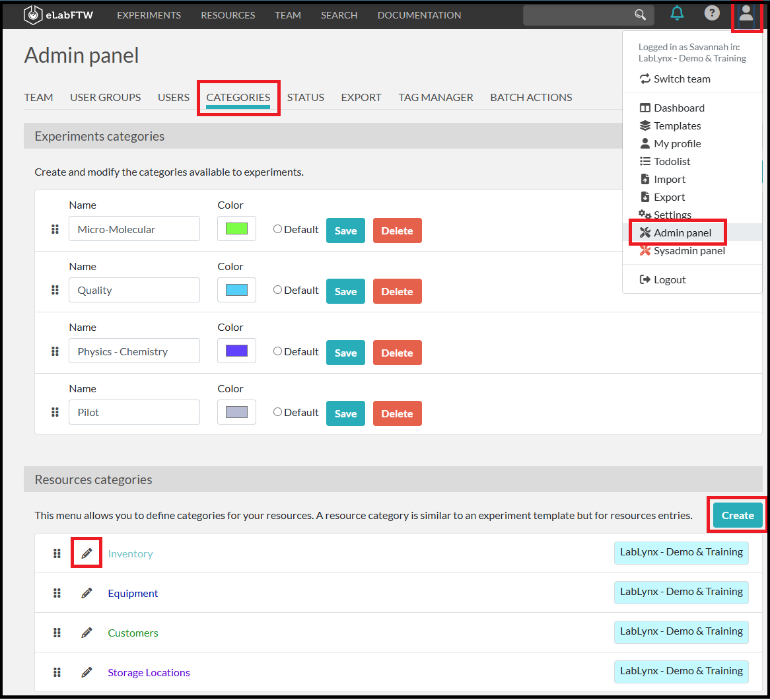770x700 pixels.
Task: Click the Pilot name input field
Action: click(x=134, y=412)
